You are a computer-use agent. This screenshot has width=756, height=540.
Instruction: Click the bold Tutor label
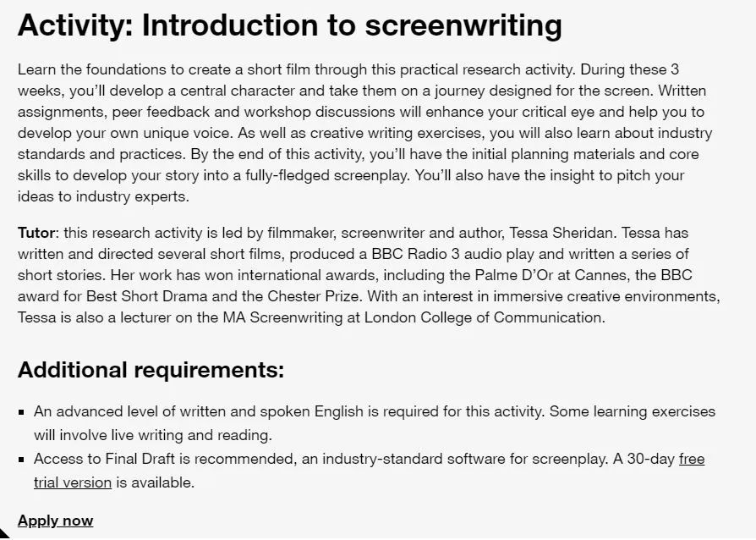click(37, 233)
